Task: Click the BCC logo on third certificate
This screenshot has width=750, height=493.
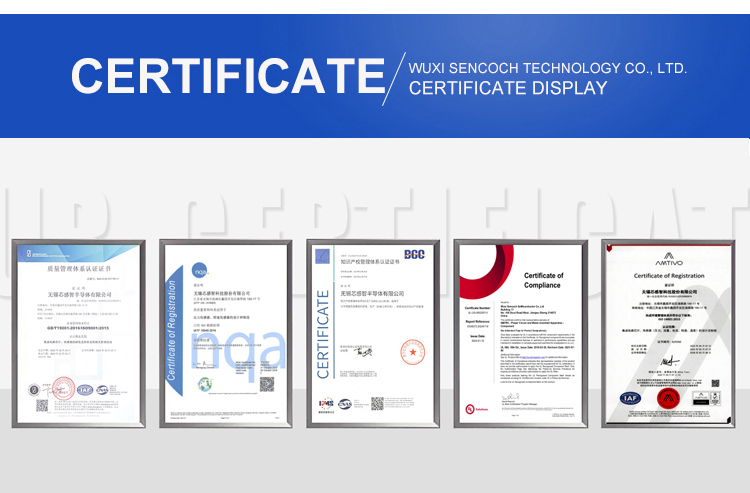Action: (x=414, y=254)
